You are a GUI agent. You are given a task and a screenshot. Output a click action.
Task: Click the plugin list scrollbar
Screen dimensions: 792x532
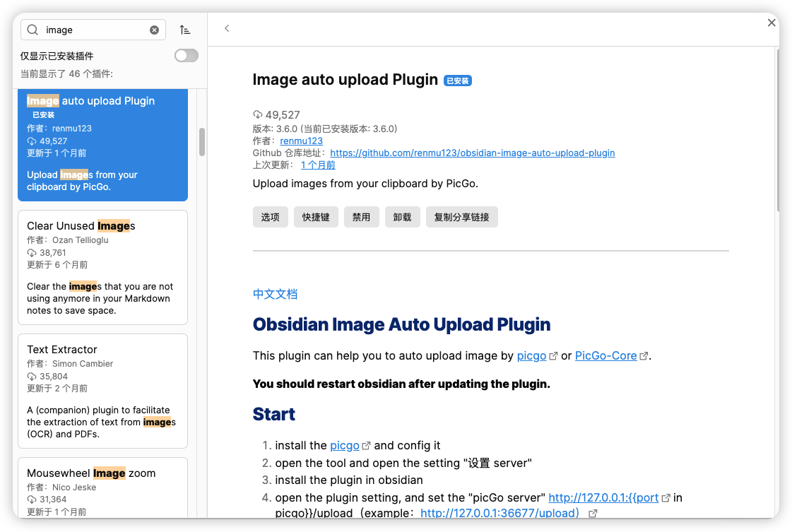click(x=201, y=141)
